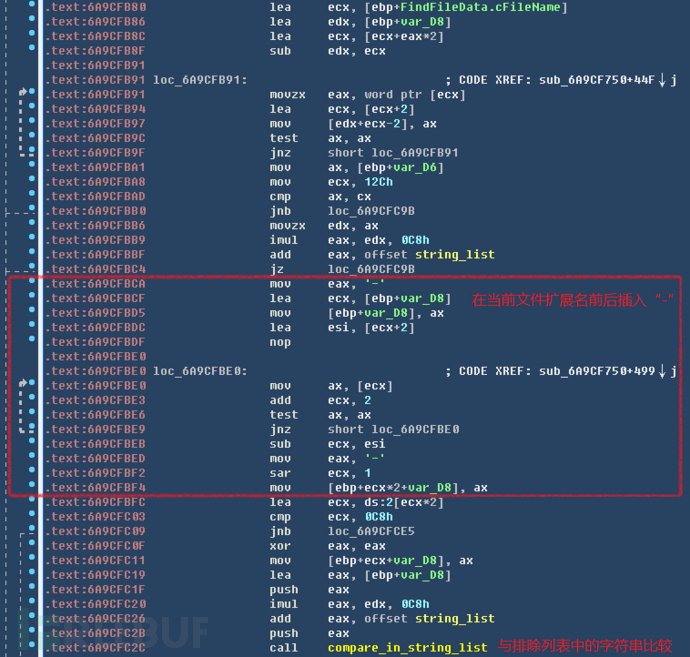Select imul mnemonic at 6A9CFBB9
Viewport: 690px width, 657px height.
click(284, 240)
